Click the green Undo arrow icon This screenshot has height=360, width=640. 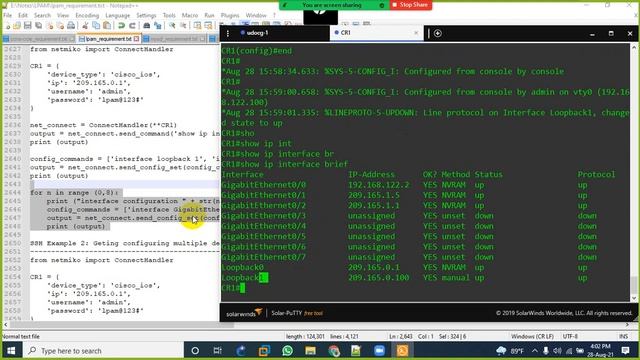pos(121,26)
